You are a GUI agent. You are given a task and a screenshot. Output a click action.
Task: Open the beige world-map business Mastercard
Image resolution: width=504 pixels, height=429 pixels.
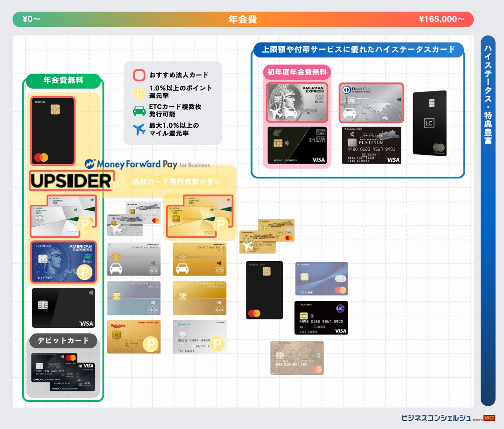coord(297,358)
